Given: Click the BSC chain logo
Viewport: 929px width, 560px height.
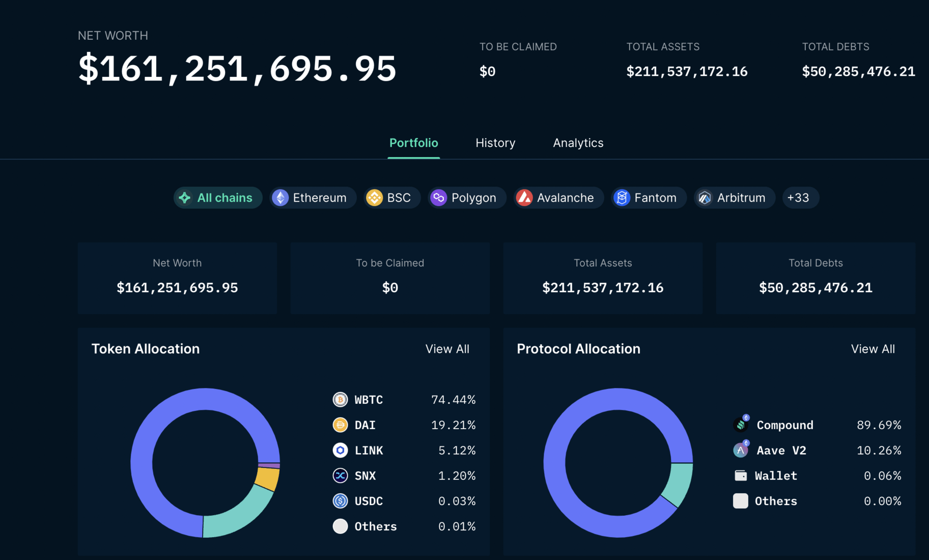Looking at the screenshot, I should point(374,198).
